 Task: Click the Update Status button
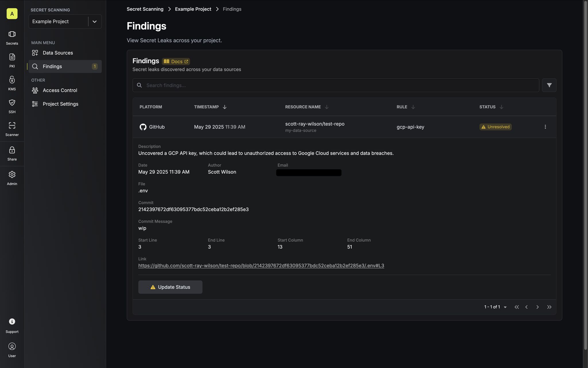(170, 287)
